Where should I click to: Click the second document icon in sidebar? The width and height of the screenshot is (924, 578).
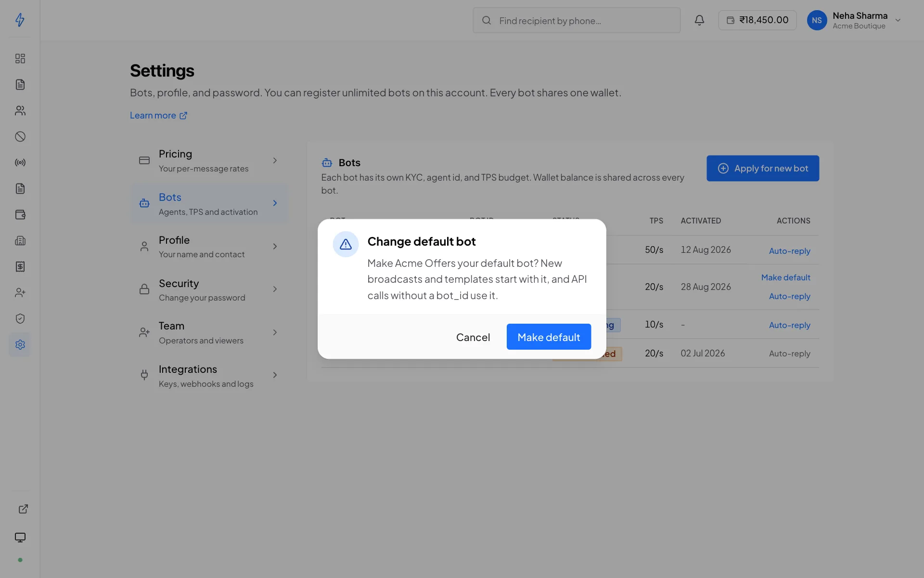pyautogui.click(x=20, y=189)
